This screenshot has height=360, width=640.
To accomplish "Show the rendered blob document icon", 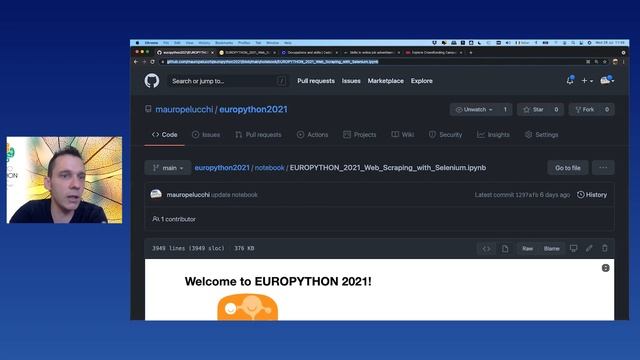I will (505, 249).
